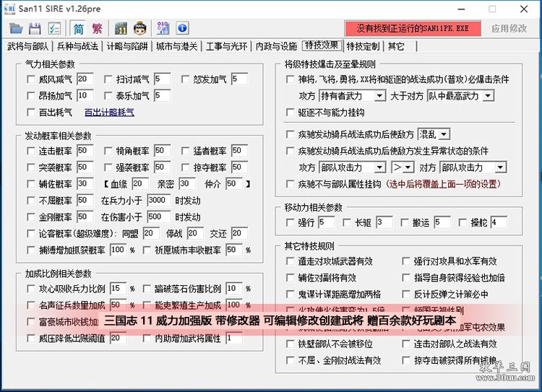Click the 昂扬加气 value field
The height and width of the screenshot is (392, 542).
(x=85, y=96)
